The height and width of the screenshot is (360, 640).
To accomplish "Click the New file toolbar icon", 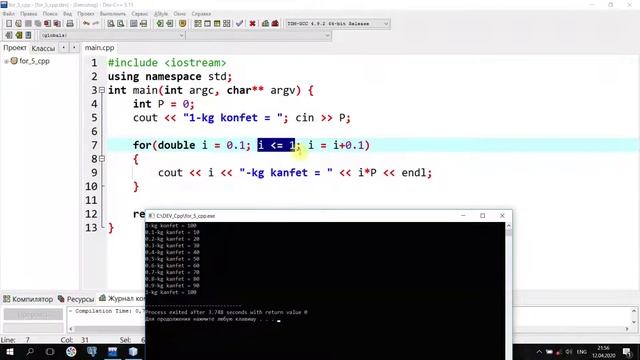I will click(9, 24).
